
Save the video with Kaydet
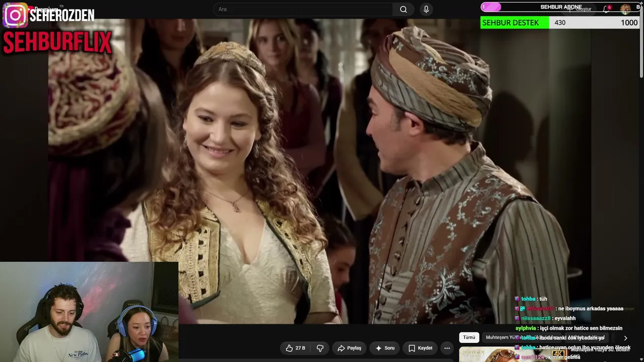(420, 348)
